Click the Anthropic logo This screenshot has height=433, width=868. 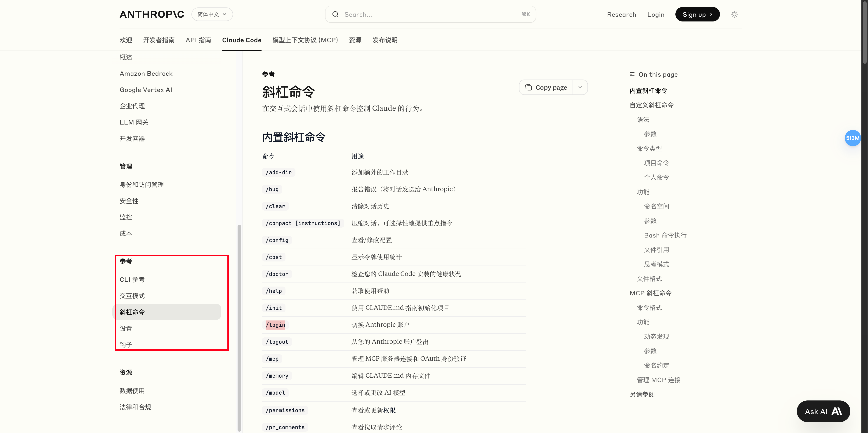(152, 14)
